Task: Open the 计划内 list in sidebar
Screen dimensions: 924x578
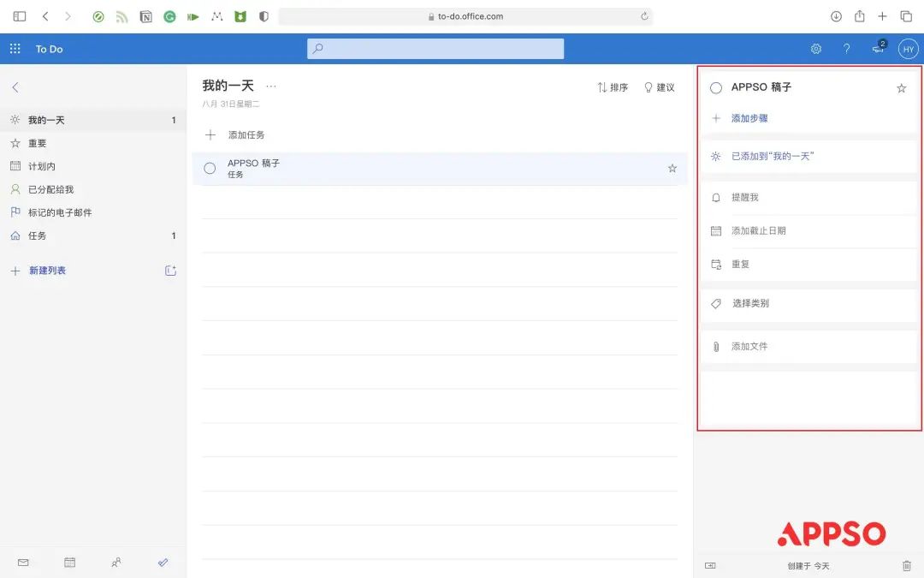Action: (x=41, y=166)
